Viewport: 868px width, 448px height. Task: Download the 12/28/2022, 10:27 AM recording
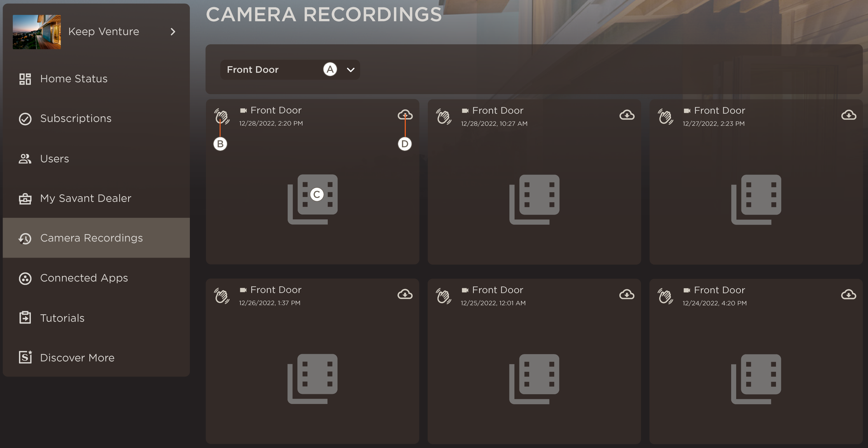click(x=627, y=115)
